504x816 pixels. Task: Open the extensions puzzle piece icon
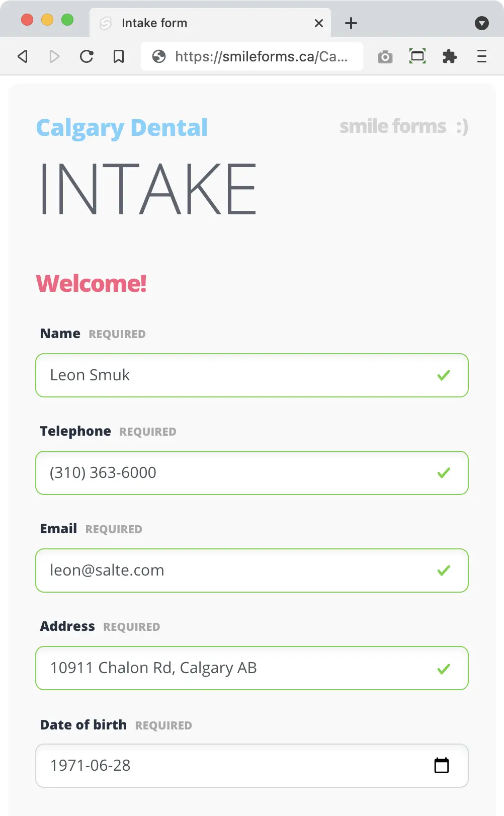[450, 56]
